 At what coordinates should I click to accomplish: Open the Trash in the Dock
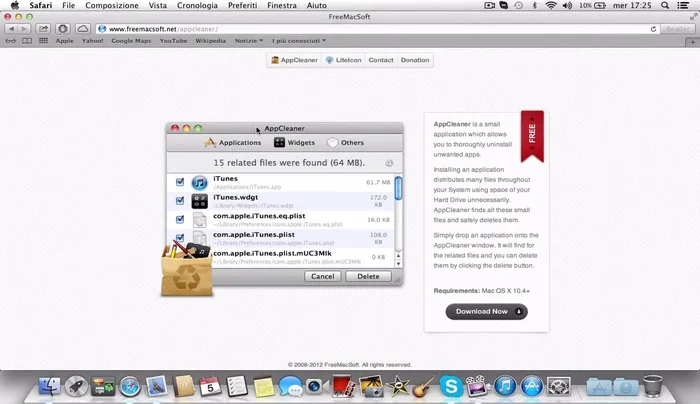tap(652, 386)
